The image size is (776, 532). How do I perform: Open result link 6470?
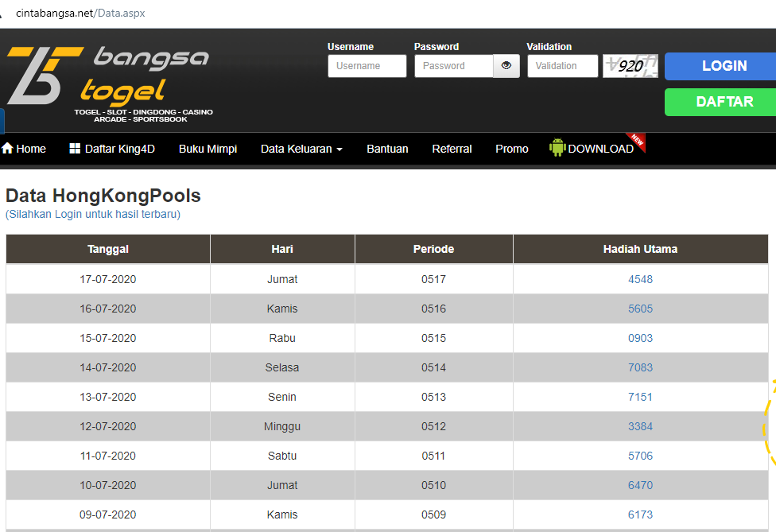640,485
